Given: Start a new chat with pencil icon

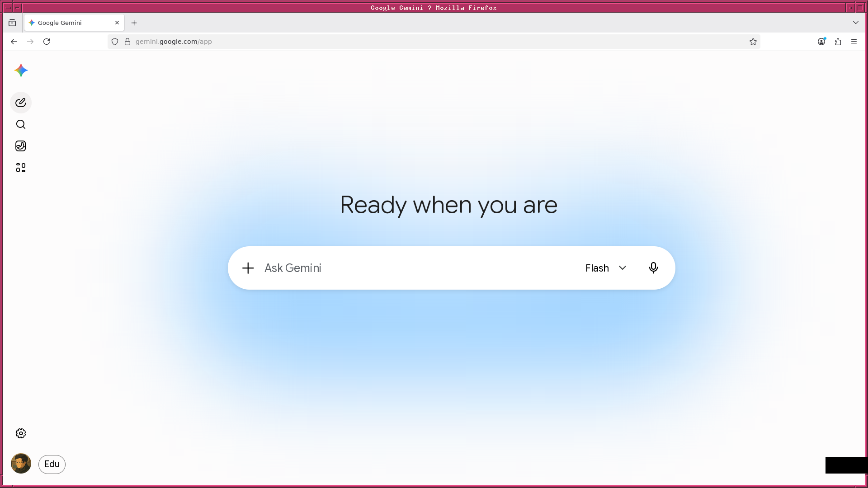Looking at the screenshot, I should 21,103.
